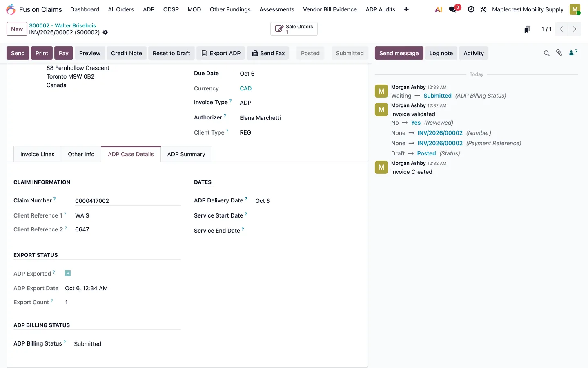Search chatter messages with magnifier icon
Viewport: 588px width, 368px height.
[x=546, y=53]
